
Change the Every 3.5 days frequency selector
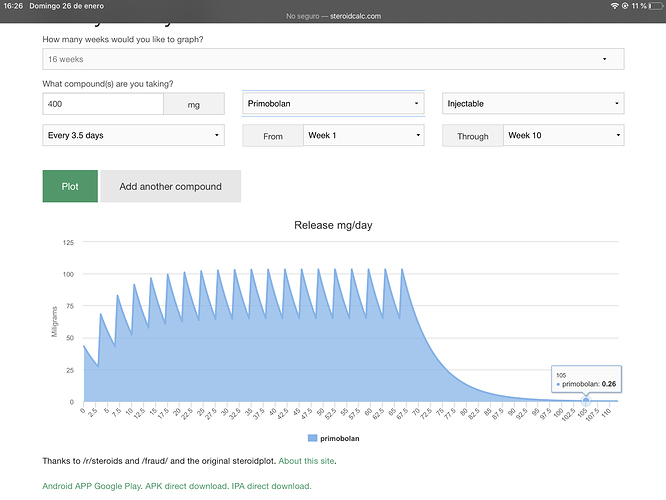[x=133, y=135]
